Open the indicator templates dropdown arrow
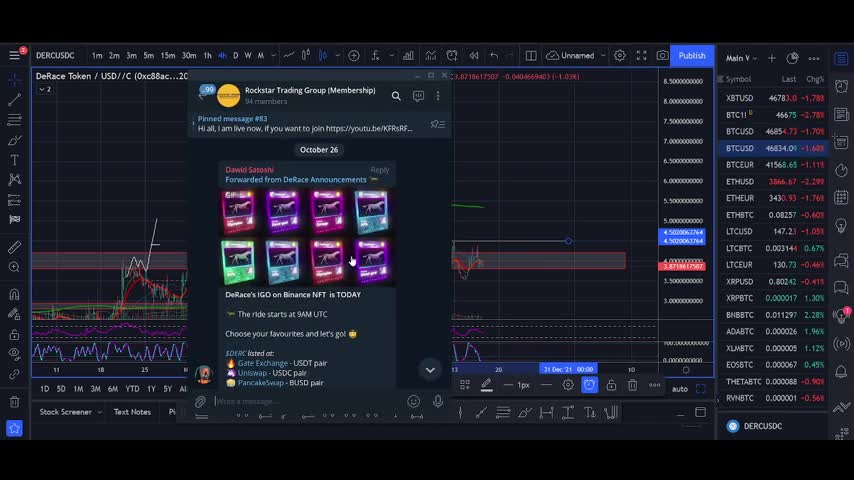This screenshot has width=854, height=480. click(x=391, y=56)
